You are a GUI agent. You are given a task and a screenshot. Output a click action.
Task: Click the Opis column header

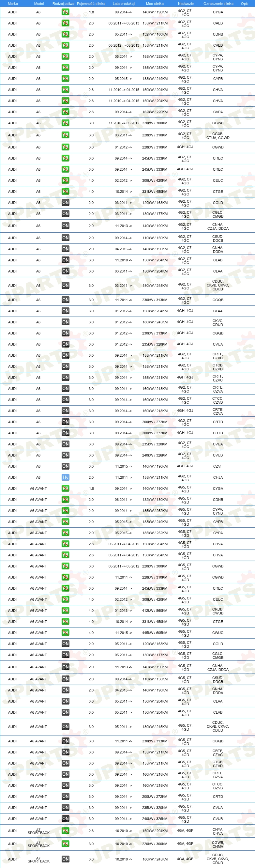245,4
